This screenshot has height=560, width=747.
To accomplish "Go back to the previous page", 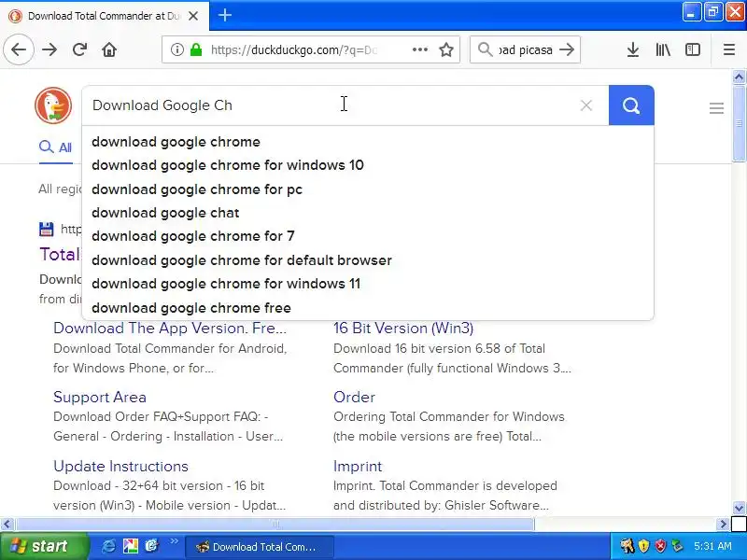I will pos(19,49).
